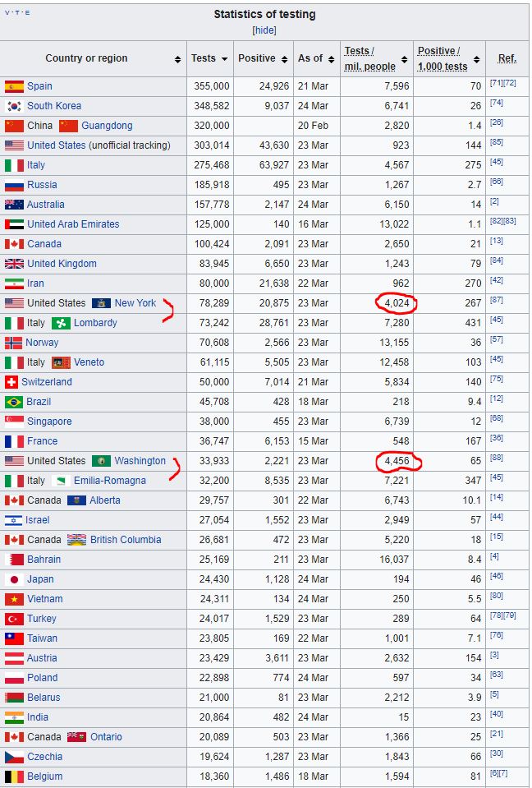Select the 431 value in Lombardy row
532x788 pixels.
(473, 323)
